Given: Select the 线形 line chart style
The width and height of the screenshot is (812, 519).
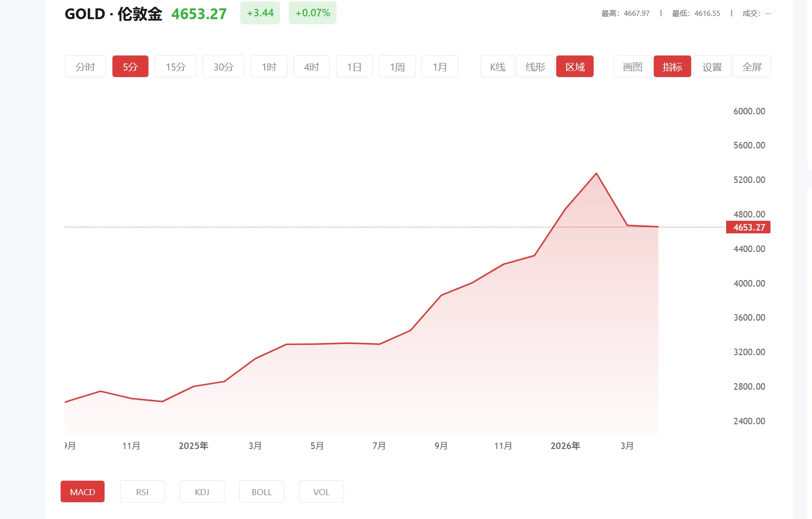Looking at the screenshot, I should (535, 66).
